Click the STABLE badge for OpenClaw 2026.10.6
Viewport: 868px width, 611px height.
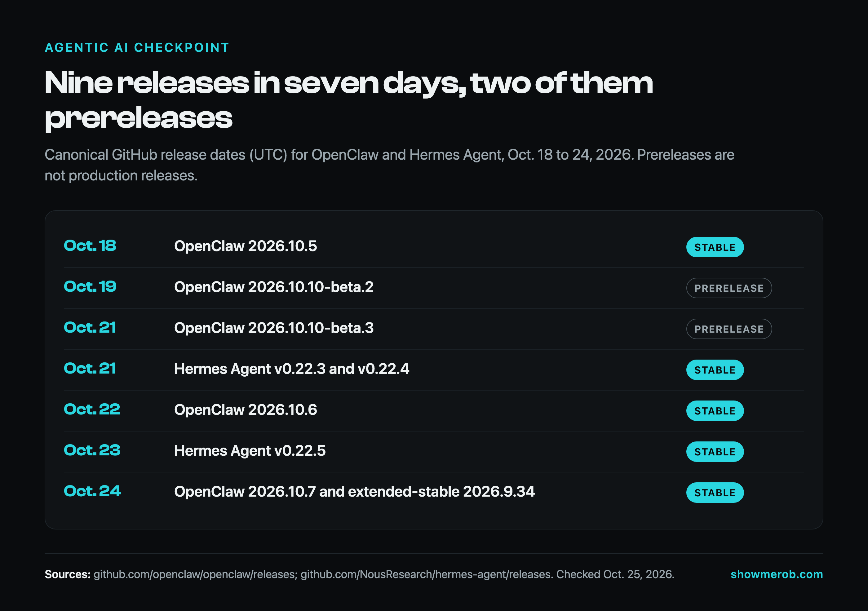click(715, 411)
